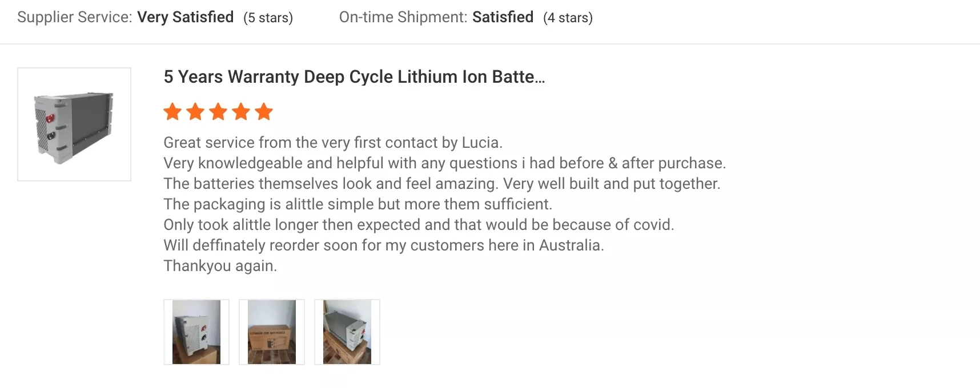The image size is (980, 388).
Task: Select the third orange rating star
Action: 218,112
